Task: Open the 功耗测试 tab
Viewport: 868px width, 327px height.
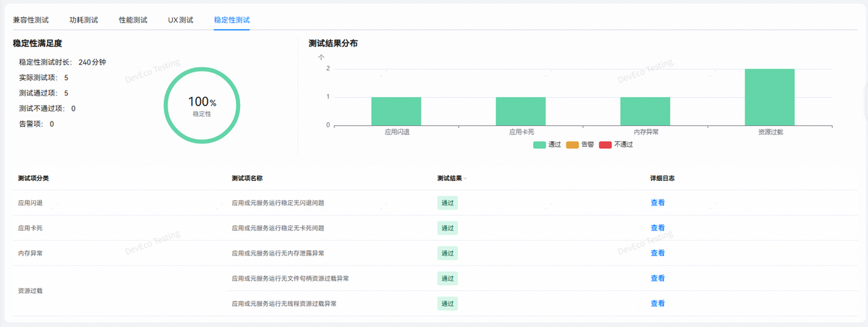Action: [x=84, y=20]
